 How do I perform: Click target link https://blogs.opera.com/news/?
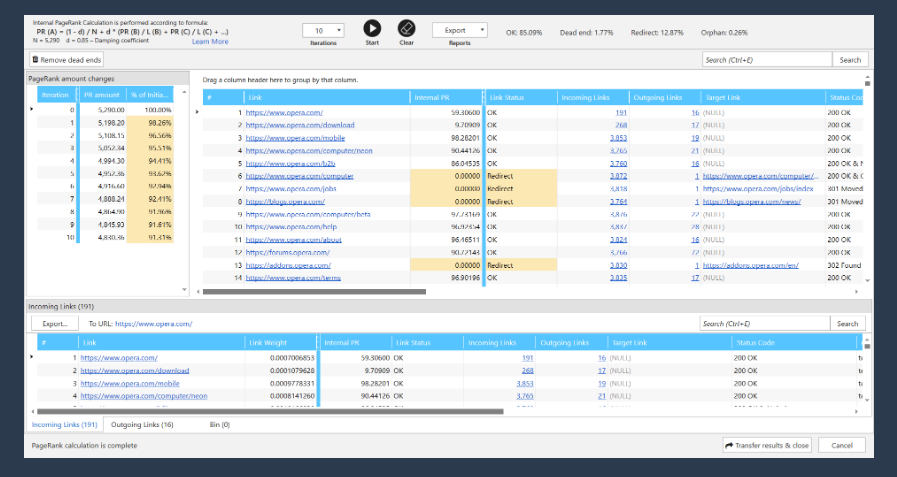752,201
